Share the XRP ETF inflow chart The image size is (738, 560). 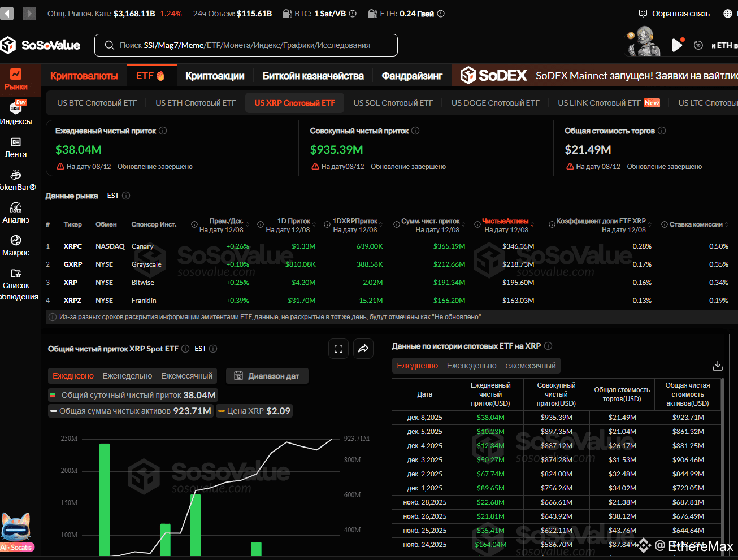tap(363, 349)
